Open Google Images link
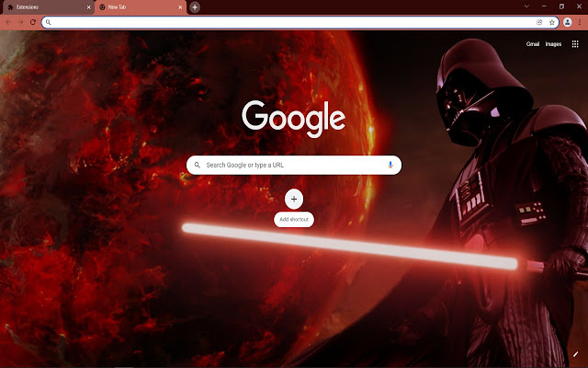588x368 pixels. pyautogui.click(x=553, y=44)
